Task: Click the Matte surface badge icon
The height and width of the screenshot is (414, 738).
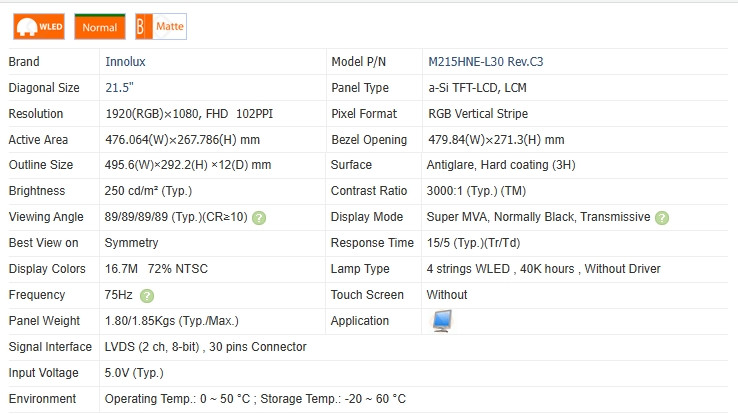Action: (x=161, y=26)
